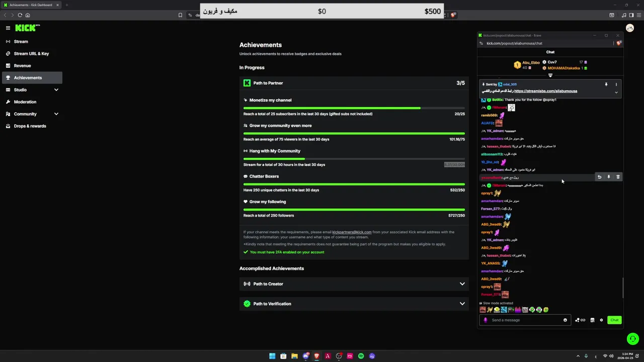The height and width of the screenshot is (362, 644).
Task: Reply to the hovered chat message
Action: click(599, 177)
